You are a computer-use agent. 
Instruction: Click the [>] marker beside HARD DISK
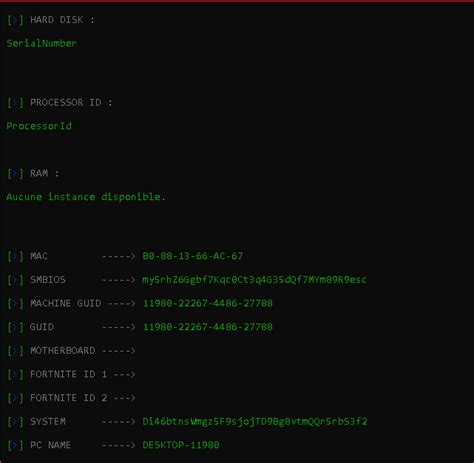(15, 20)
